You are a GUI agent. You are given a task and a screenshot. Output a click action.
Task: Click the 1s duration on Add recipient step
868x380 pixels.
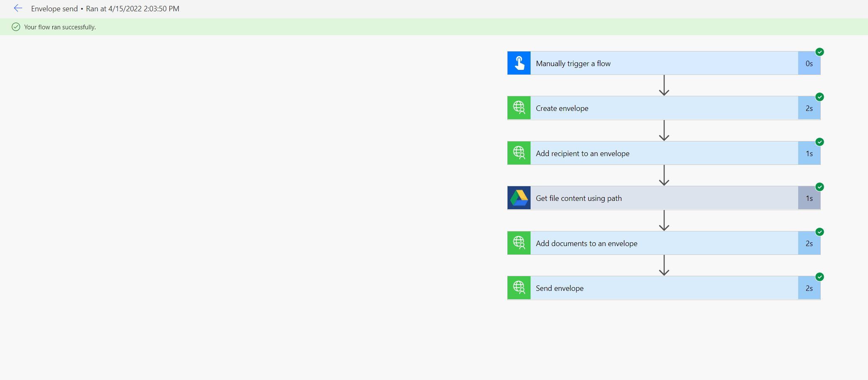click(x=809, y=154)
